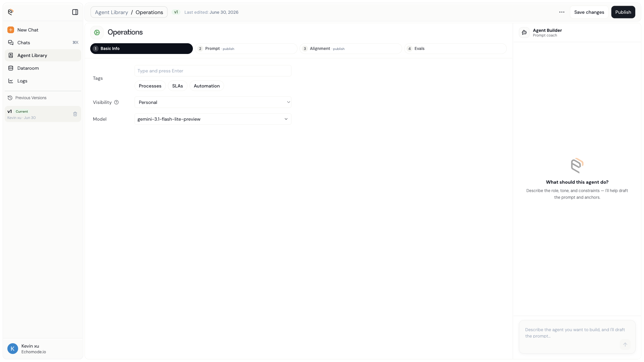Image resolution: width=644 pixels, height=362 pixels.
Task: Collapse sidebar using the panel toggle icon
Action: tap(75, 12)
